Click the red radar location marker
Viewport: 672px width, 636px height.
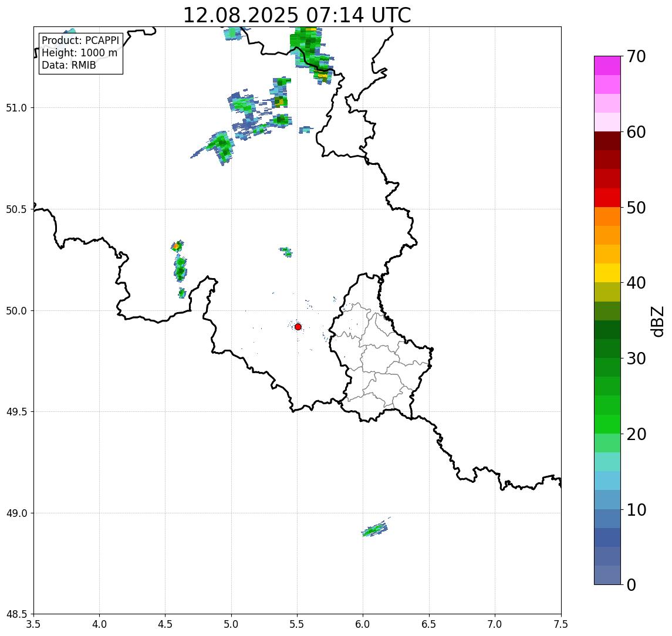click(298, 327)
